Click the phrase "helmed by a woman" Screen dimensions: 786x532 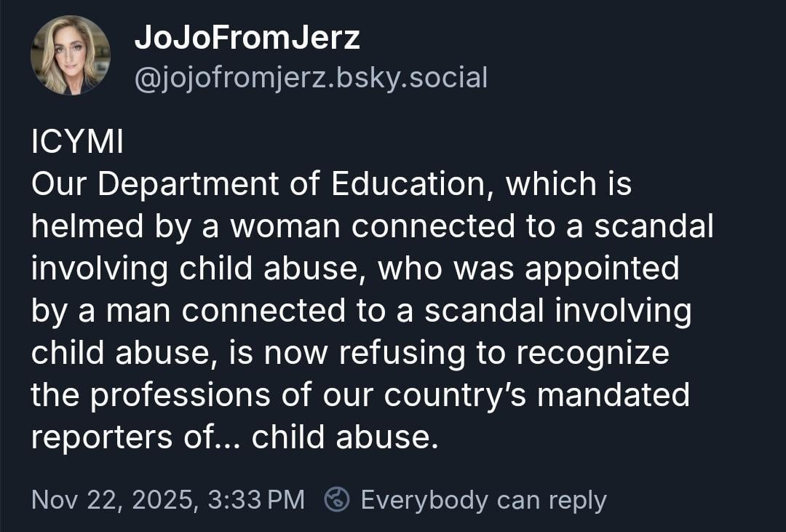pyautogui.click(x=186, y=227)
